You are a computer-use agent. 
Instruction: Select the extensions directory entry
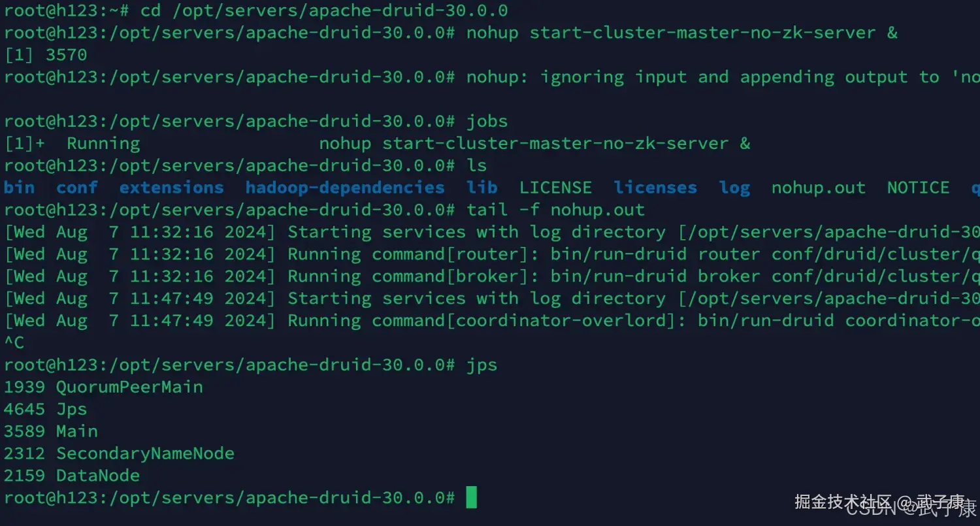point(171,188)
